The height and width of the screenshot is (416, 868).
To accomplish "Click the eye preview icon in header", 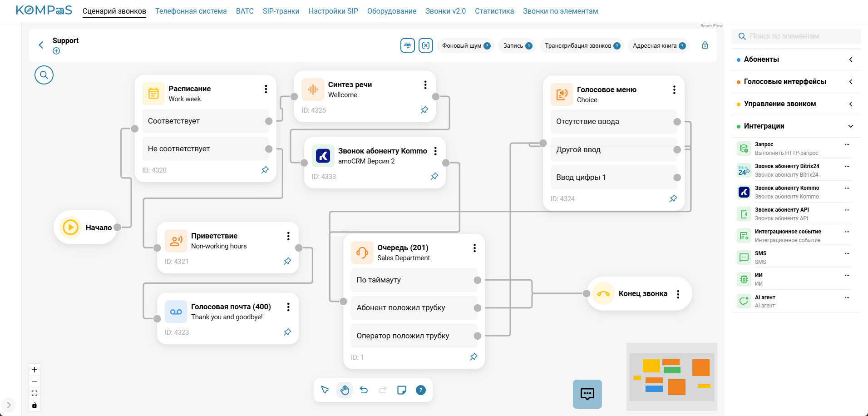I will 408,45.
